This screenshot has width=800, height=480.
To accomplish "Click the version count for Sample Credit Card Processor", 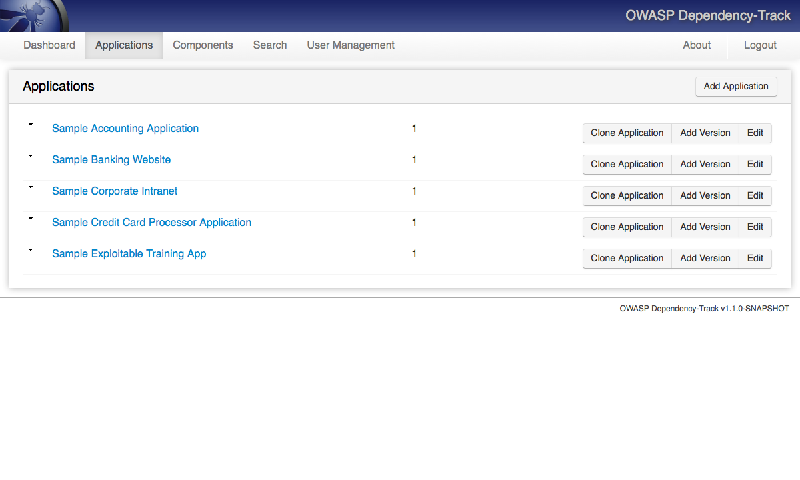I will (414, 222).
